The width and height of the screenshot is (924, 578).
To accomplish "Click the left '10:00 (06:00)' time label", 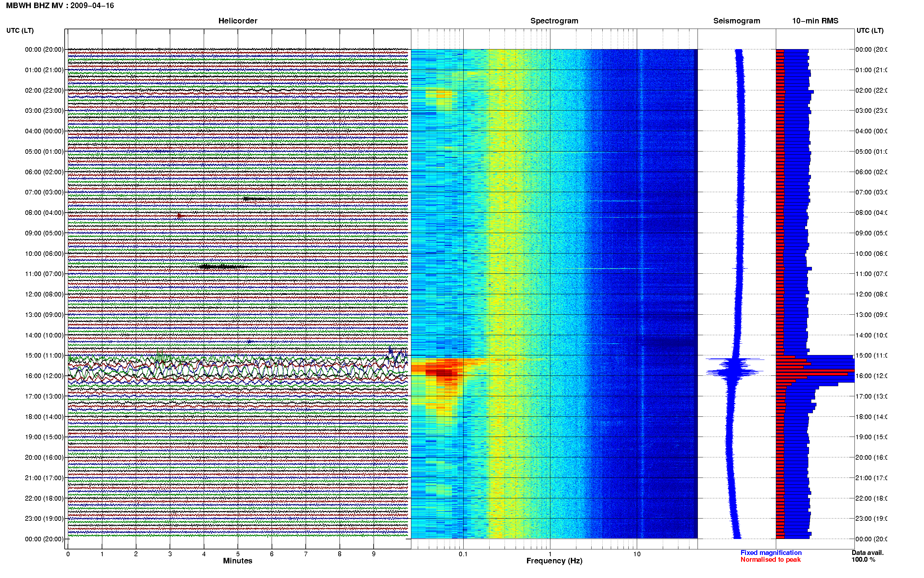I will coord(44,254).
